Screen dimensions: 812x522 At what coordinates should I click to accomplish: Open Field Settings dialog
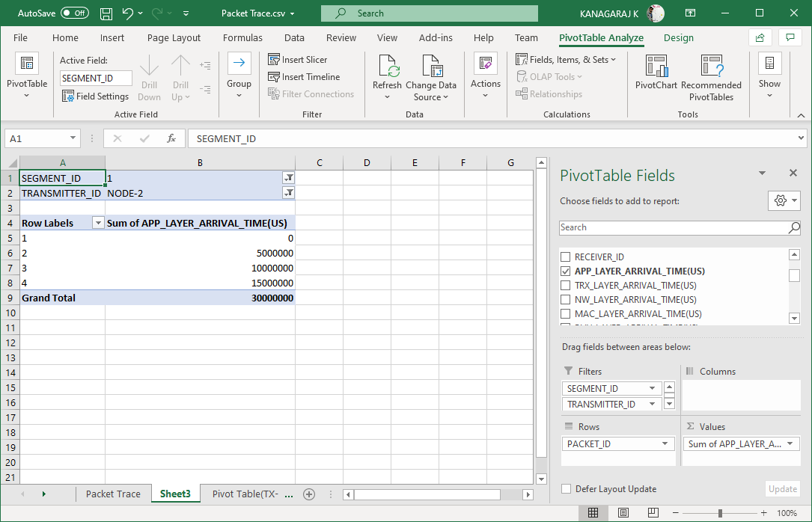pos(95,96)
